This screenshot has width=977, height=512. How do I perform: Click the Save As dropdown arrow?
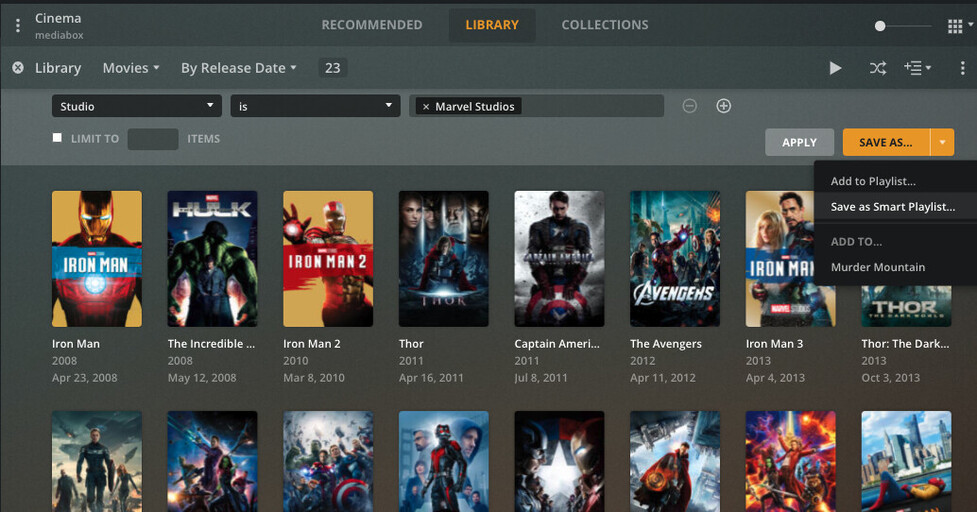942,142
